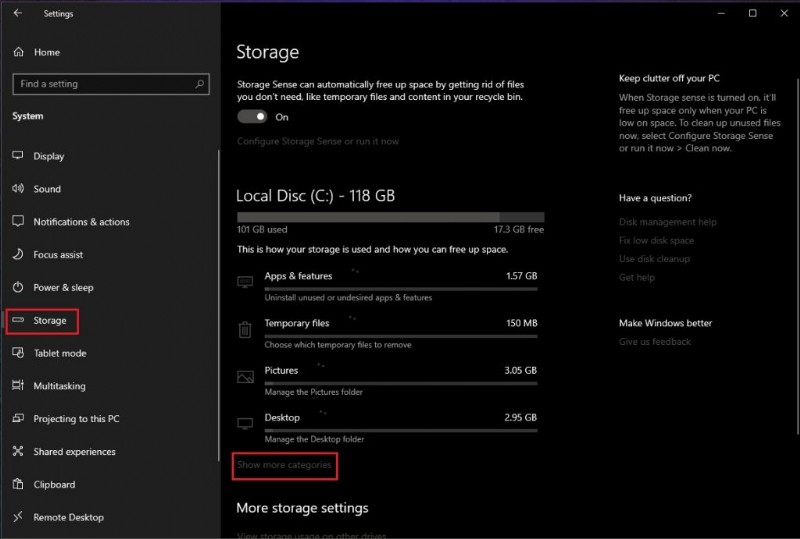Click the Temporary files trash icon
The image size is (800, 539).
pos(245,329)
